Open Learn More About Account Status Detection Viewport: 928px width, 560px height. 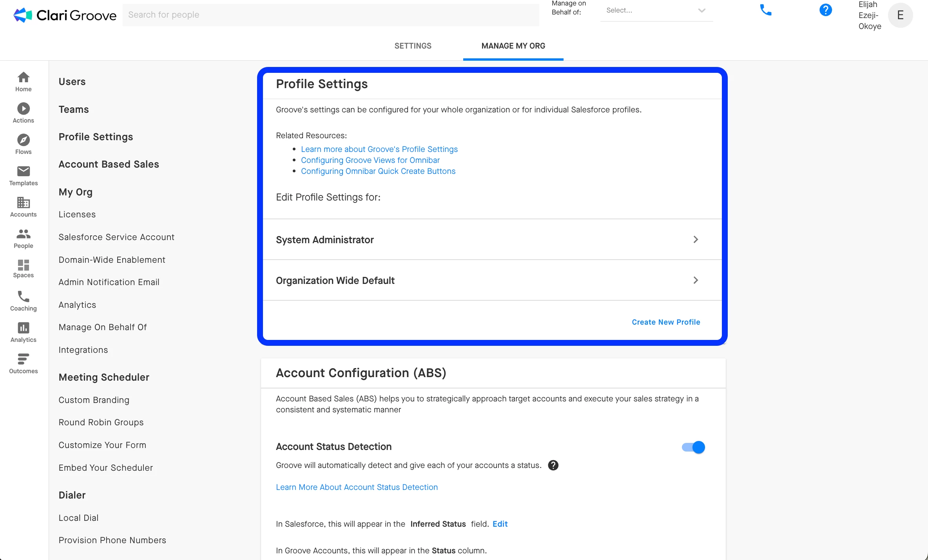[357, 487]
